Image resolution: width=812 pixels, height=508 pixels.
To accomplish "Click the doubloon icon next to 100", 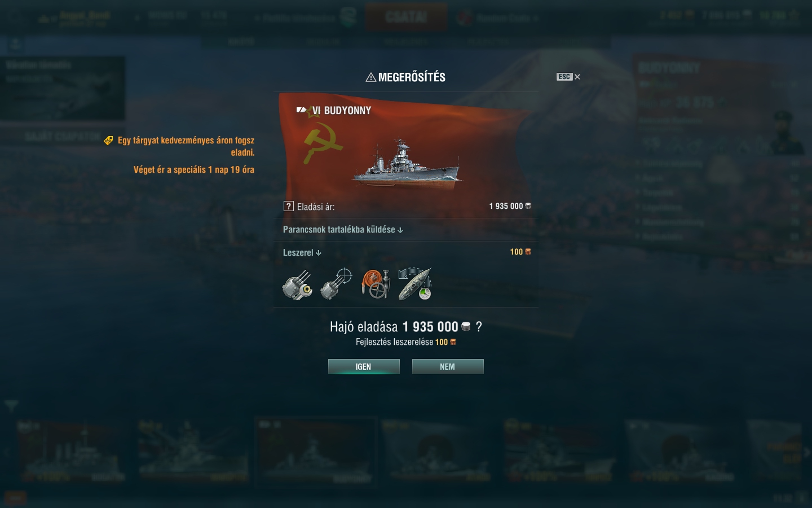I will pos(528,252).
